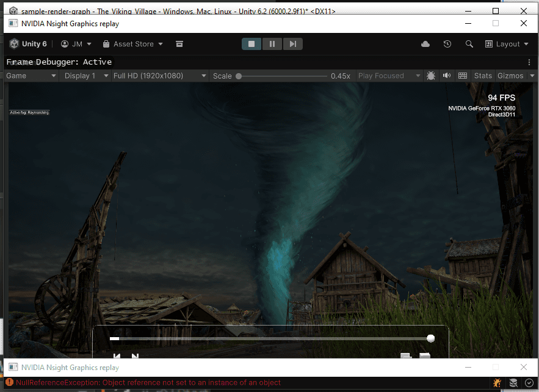Click the Asset Store bag icon

[x=106, y=44]
